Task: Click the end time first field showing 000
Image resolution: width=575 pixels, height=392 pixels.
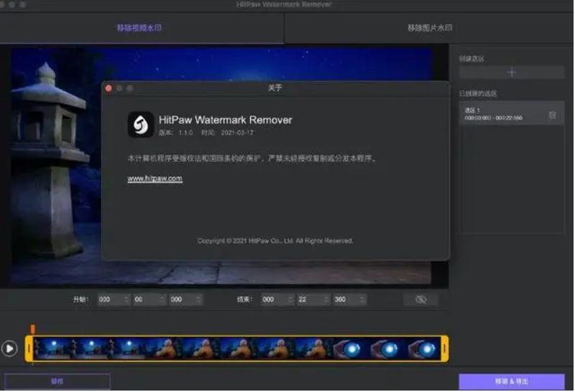Action: click(x=277, y=299)
